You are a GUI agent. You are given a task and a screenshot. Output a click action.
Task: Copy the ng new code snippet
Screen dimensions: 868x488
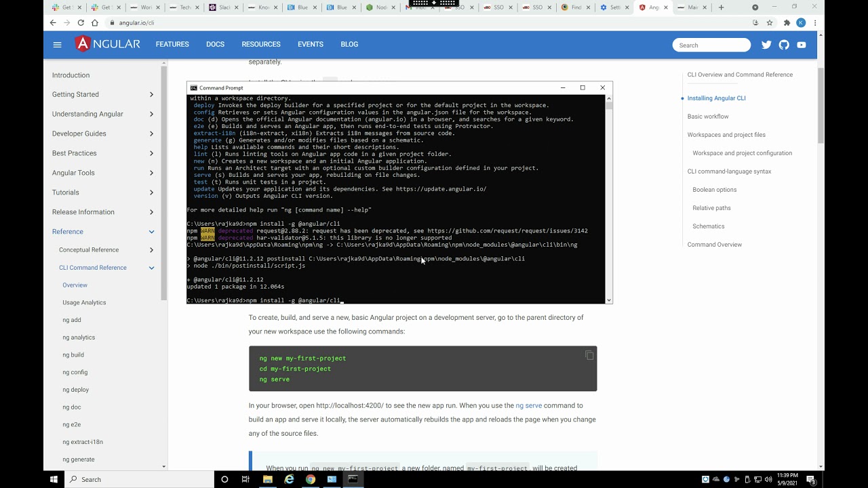pos(589,355)
